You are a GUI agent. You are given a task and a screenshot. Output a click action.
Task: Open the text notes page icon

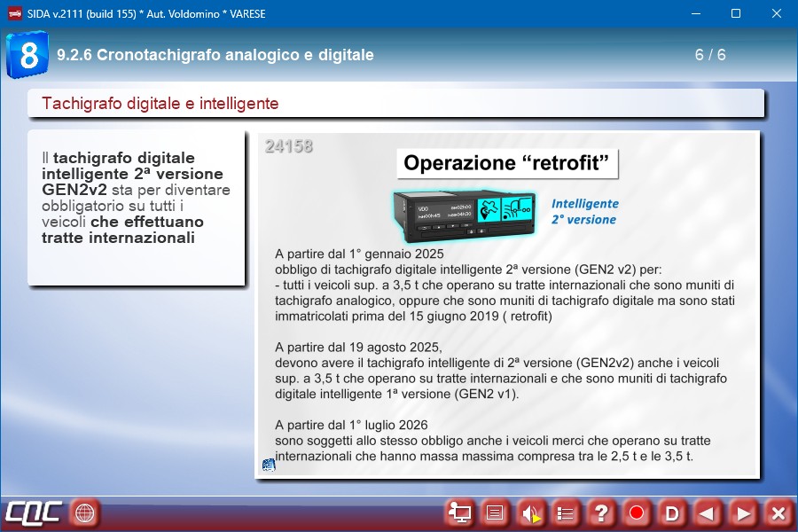click(495, 512)
